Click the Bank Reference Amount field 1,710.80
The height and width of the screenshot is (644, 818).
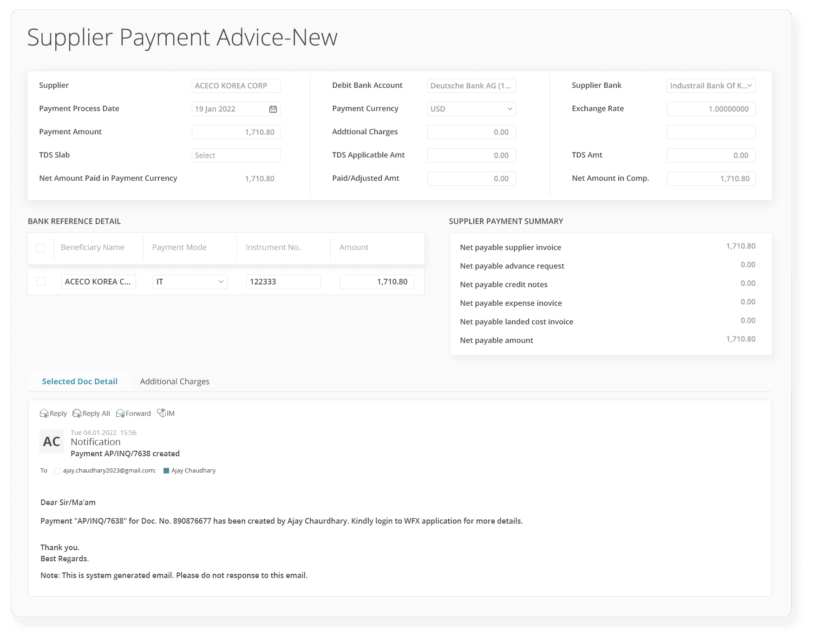coord(377,282)
